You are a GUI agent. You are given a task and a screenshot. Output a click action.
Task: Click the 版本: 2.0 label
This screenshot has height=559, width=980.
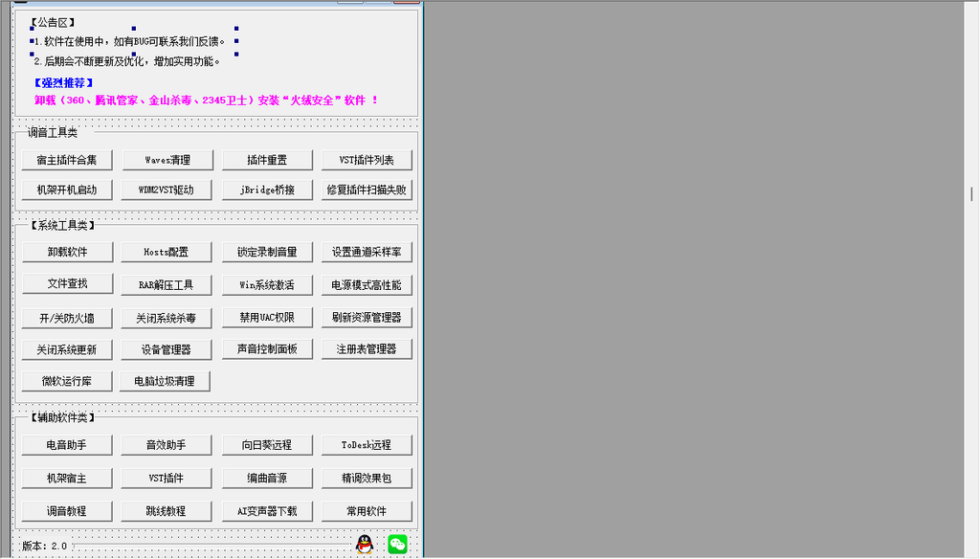click(x=44, y=546)
